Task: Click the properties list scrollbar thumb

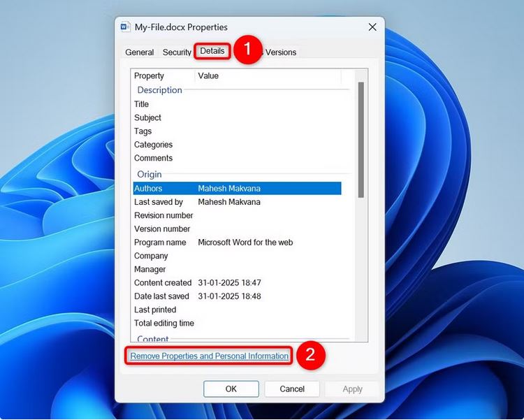Action: click(x=361, y=140)
